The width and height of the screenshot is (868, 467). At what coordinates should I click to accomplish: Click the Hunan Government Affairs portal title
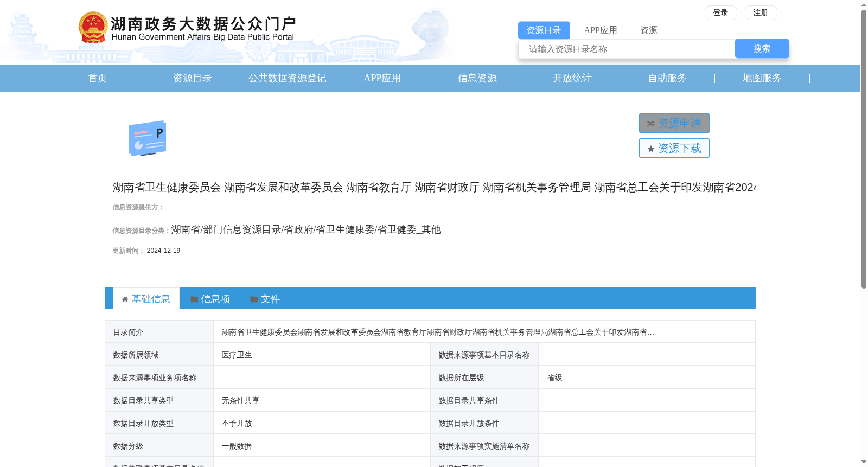click(x=203, y=28)
